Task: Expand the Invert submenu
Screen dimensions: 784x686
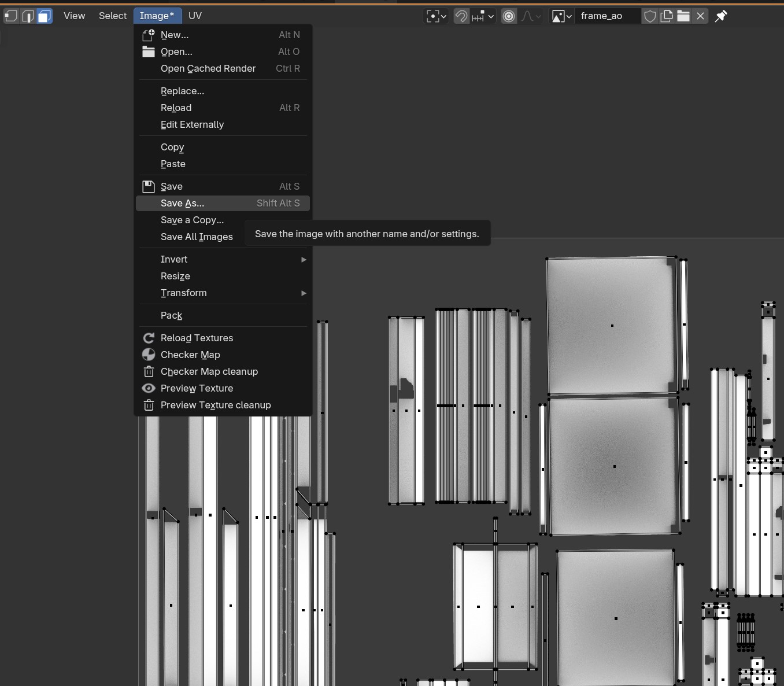Action: point(223,259)
